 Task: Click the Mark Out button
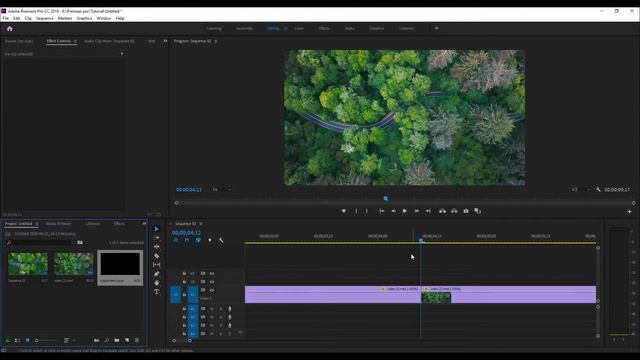coord(367,211)
